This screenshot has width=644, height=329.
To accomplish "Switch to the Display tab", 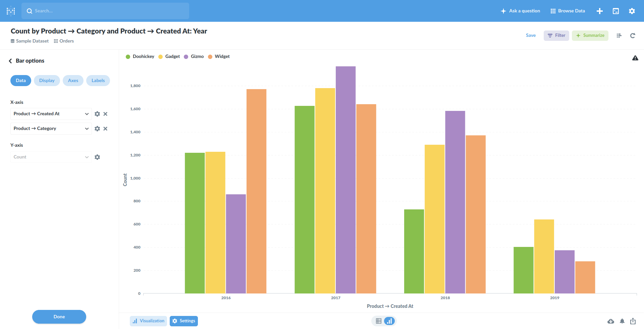I will pos(47,80).
